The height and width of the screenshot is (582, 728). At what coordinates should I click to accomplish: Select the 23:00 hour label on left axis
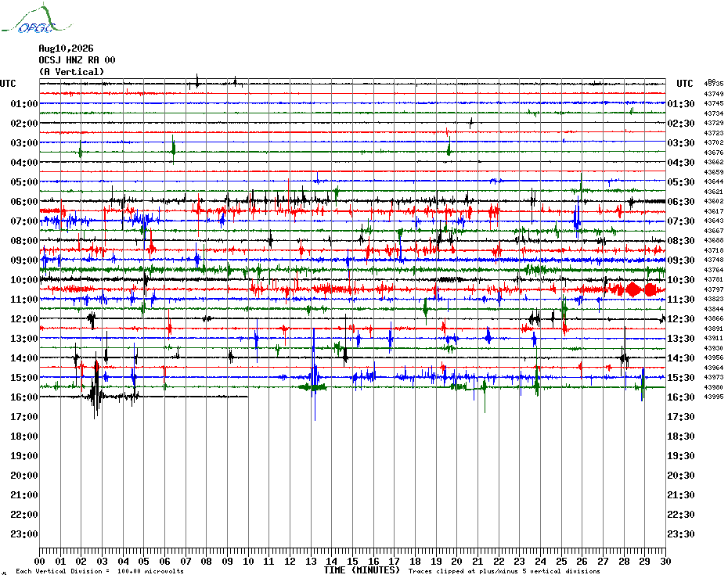(24, 533)
